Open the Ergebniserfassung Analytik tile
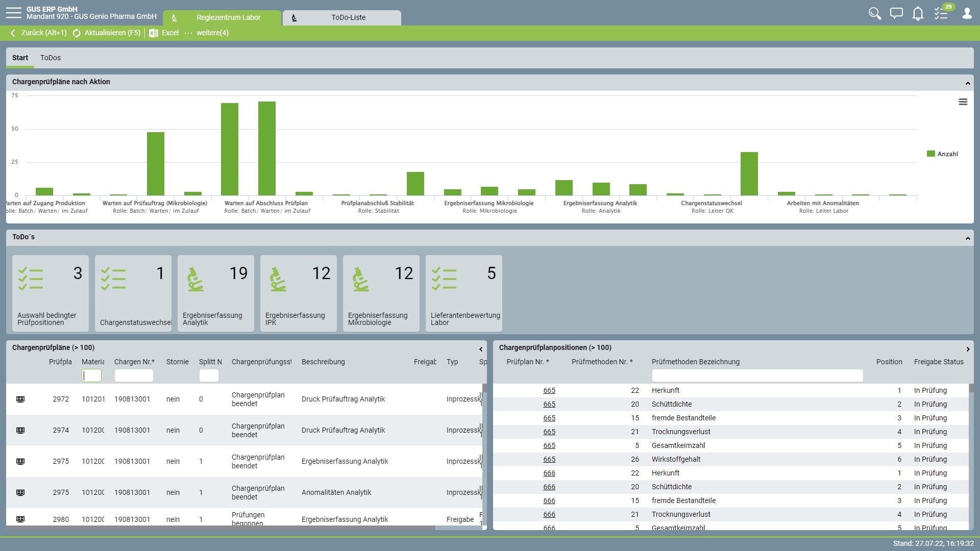Viewport: 980px width, 551px height. pyautogui.click(x=215, y=293)
